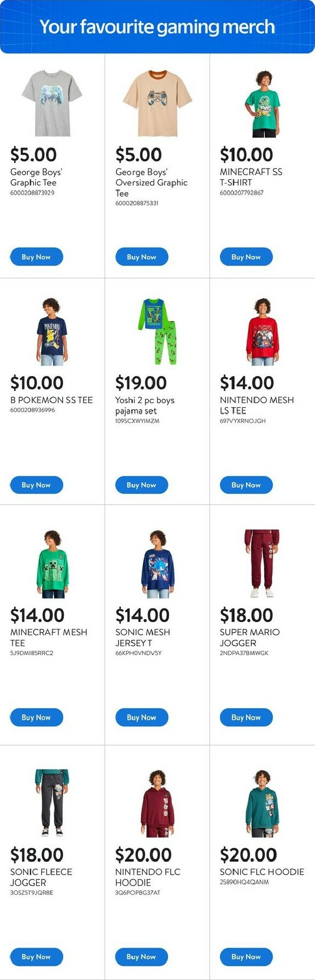View the navy Pokemon Pikachu tee photo
Screen dimensions: 315x980
(52, 332)
